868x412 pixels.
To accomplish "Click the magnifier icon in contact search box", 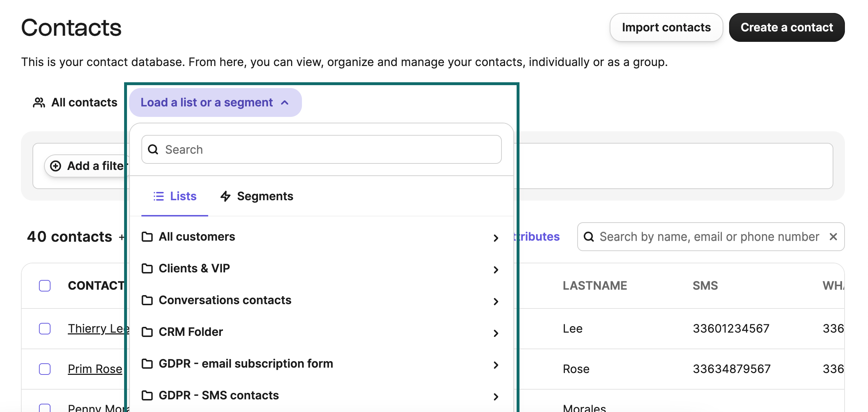I will 589,237.
